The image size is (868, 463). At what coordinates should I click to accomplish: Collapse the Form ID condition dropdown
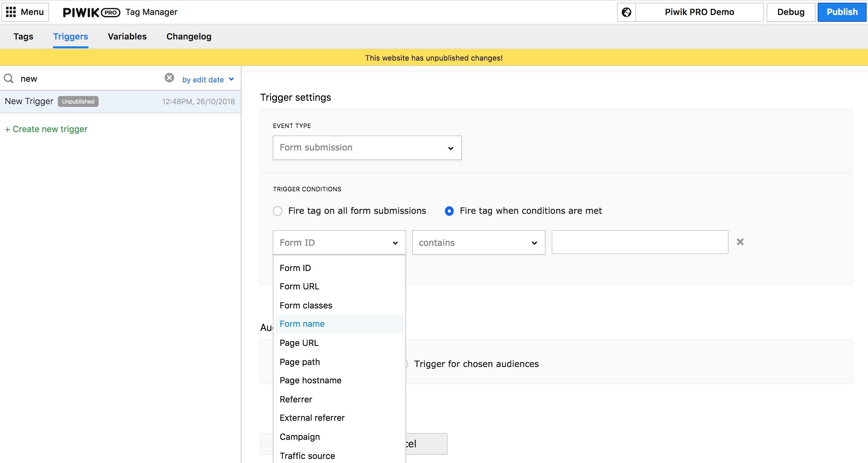coord(339,242)
